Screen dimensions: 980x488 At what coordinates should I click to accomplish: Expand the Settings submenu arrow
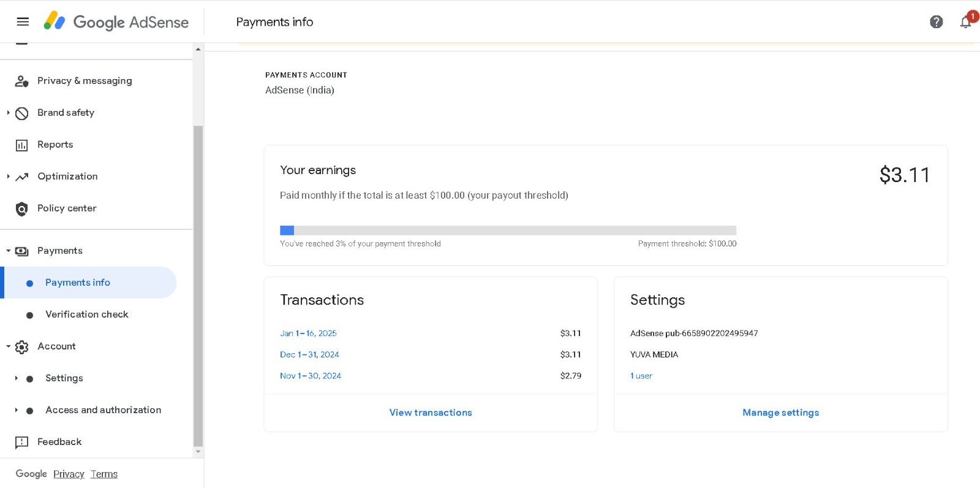coord(16,378)
